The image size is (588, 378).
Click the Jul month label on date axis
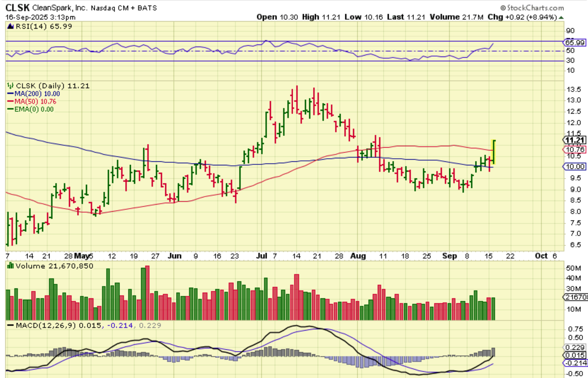point(262,256)
